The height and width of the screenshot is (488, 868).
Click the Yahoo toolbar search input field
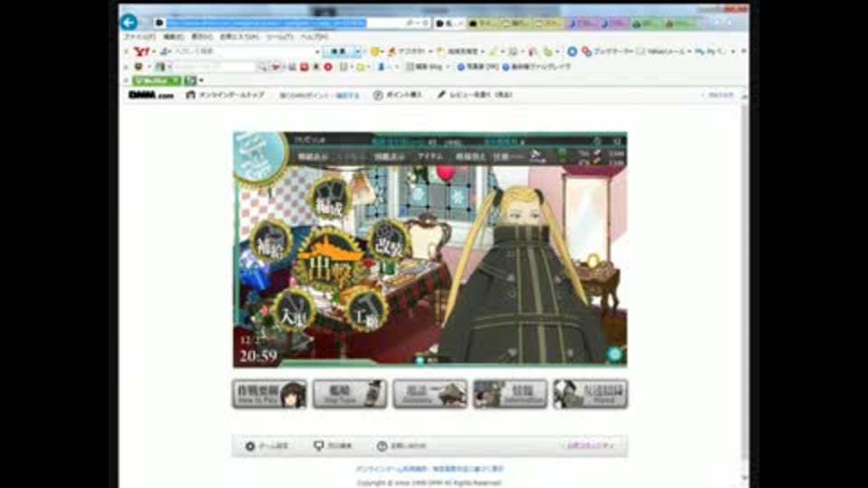(x=243, y=52)
